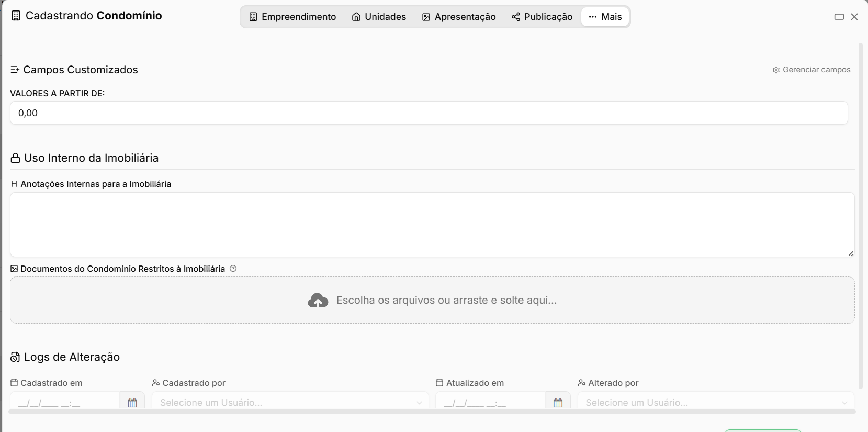Open the Empreendimento tab
The height and width of the screenshot is (432, 868).
(x=292, y=17)
